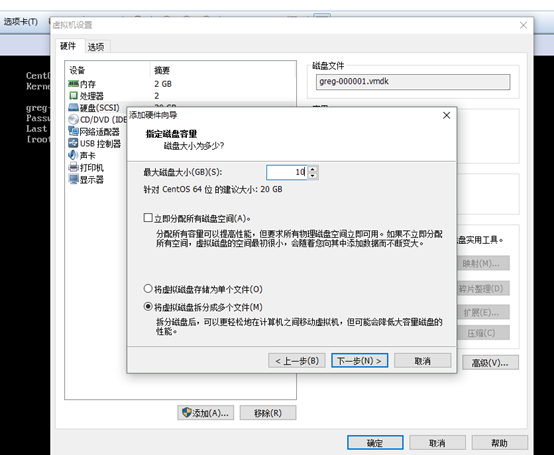
Task: Select the USB controller icon
Action: point(73,143)
